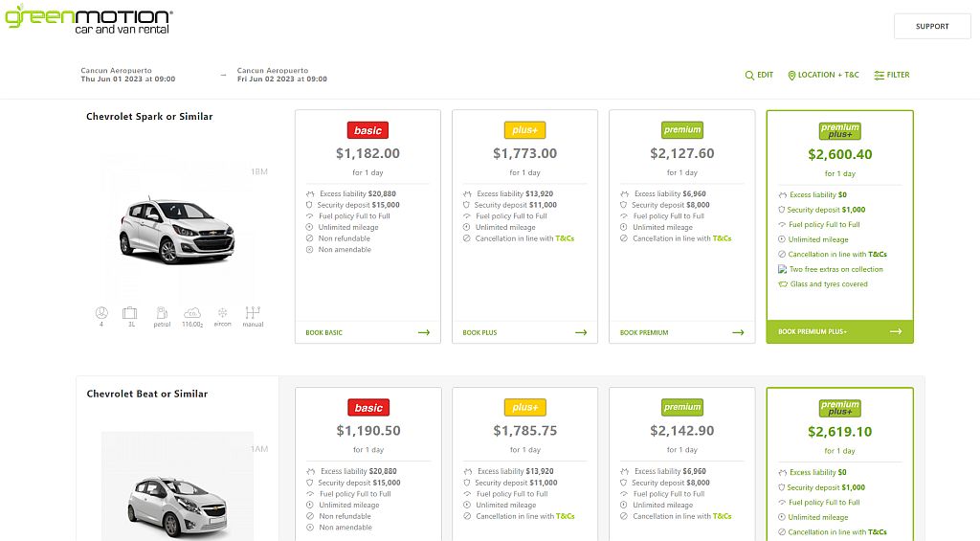
Task: Click the Spark premium plus+ badge
Action: pyautogui.click(x=839, y=131)
